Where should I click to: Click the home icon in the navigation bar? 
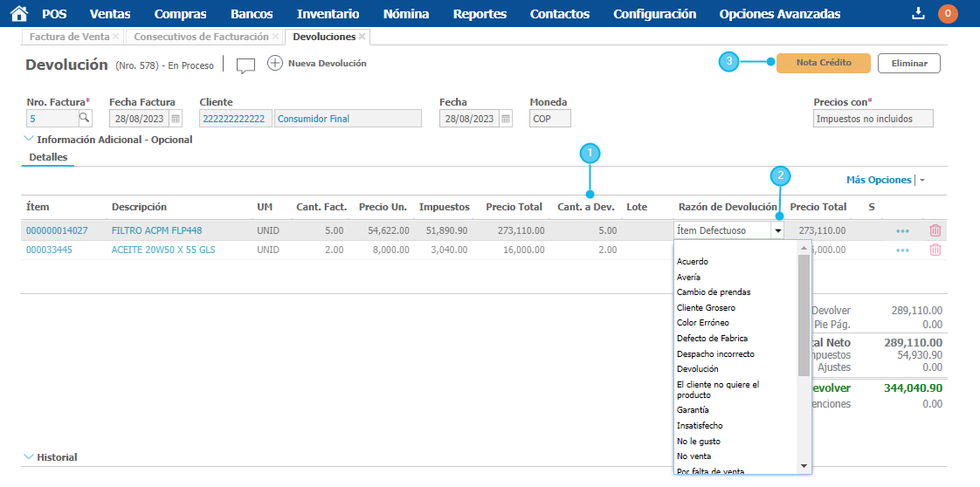coord(18,14)
